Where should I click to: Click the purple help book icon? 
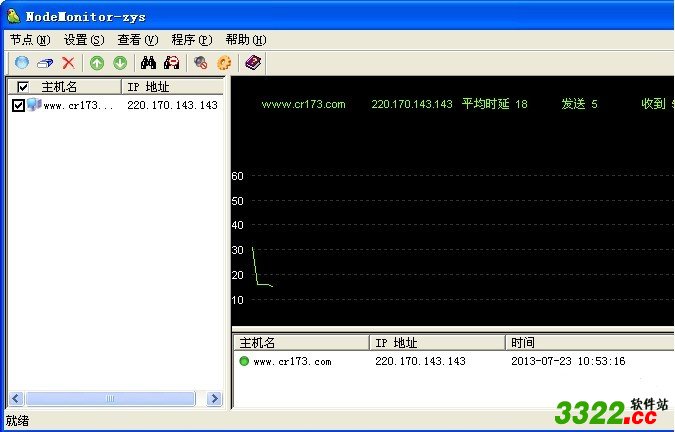[253, 63]
